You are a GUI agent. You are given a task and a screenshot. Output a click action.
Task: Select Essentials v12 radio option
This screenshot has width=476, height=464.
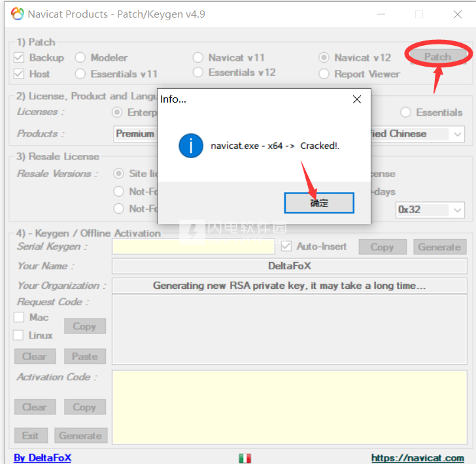pos(198,73)
